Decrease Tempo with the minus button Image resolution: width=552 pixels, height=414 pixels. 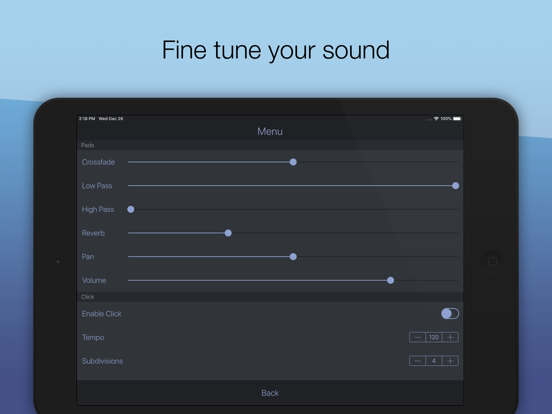[417, 337]
